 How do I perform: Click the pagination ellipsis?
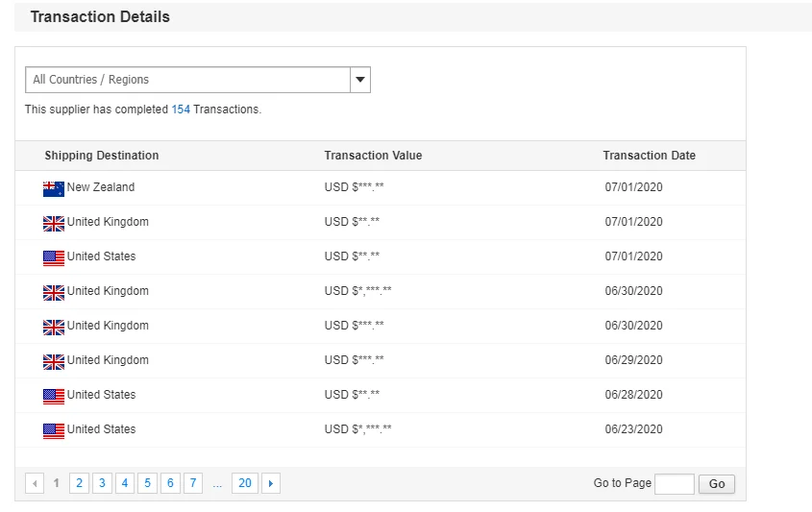click(x=217, y=484)
